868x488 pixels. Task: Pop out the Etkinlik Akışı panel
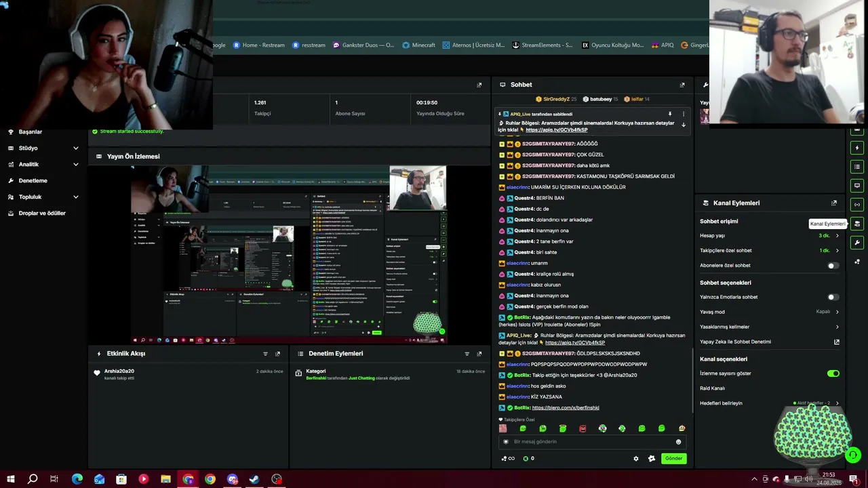click(277, 354)
